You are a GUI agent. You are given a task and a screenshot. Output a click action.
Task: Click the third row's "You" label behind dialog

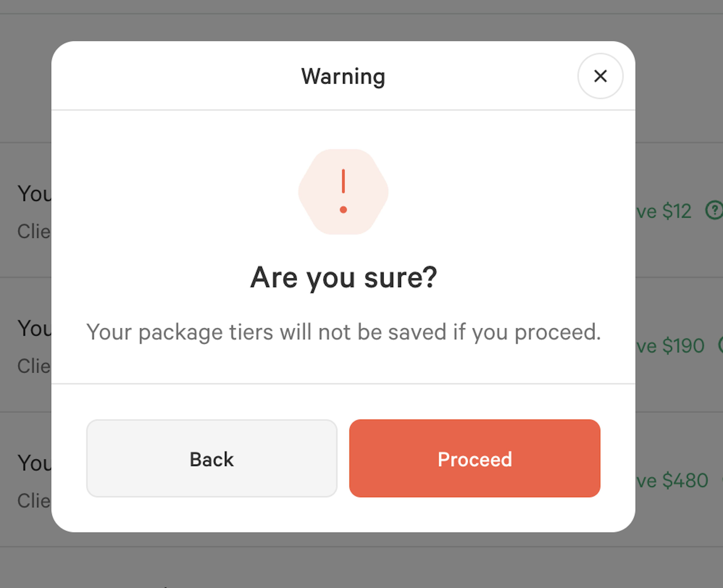tap(34, 463)
